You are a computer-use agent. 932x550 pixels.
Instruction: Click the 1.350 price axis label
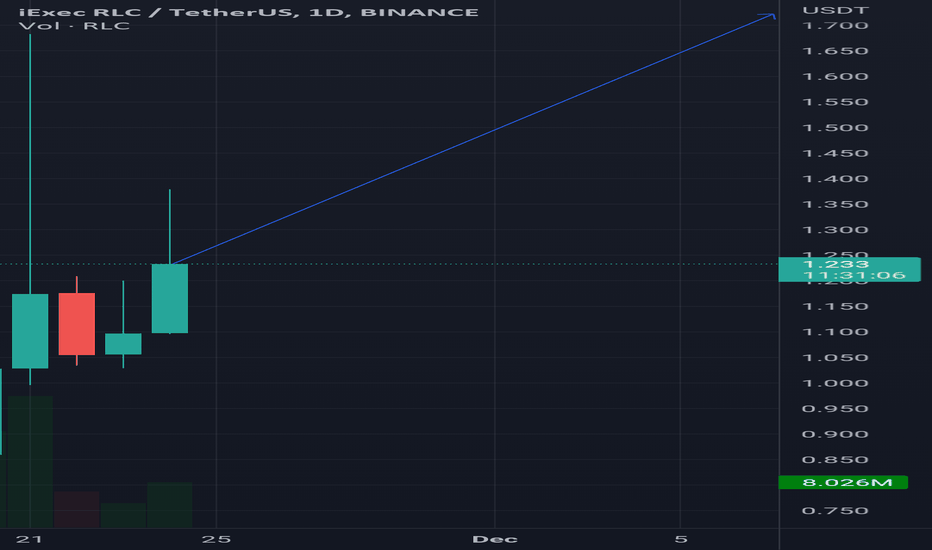[835, 205]
